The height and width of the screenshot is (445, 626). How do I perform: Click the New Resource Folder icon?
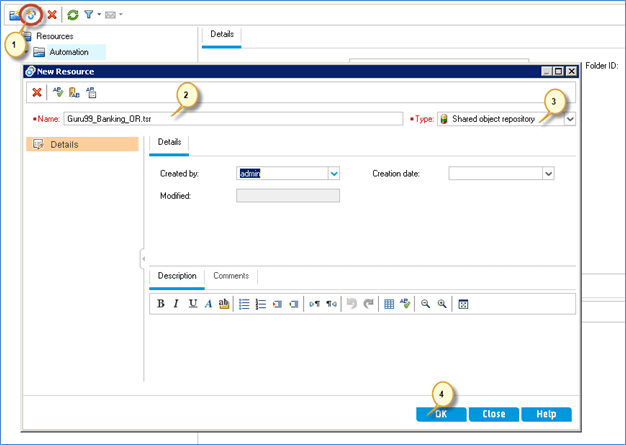click(15, 15)
